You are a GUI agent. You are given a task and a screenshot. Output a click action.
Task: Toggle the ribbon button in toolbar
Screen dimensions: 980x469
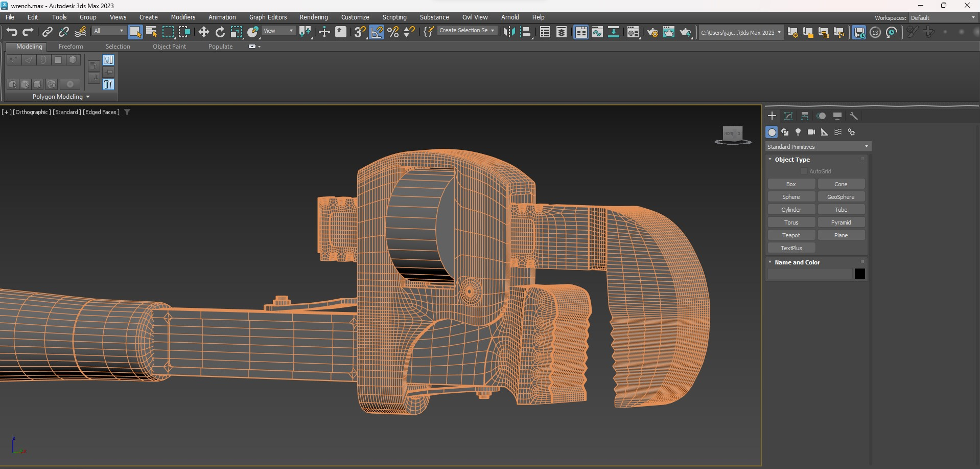(581, 32)
